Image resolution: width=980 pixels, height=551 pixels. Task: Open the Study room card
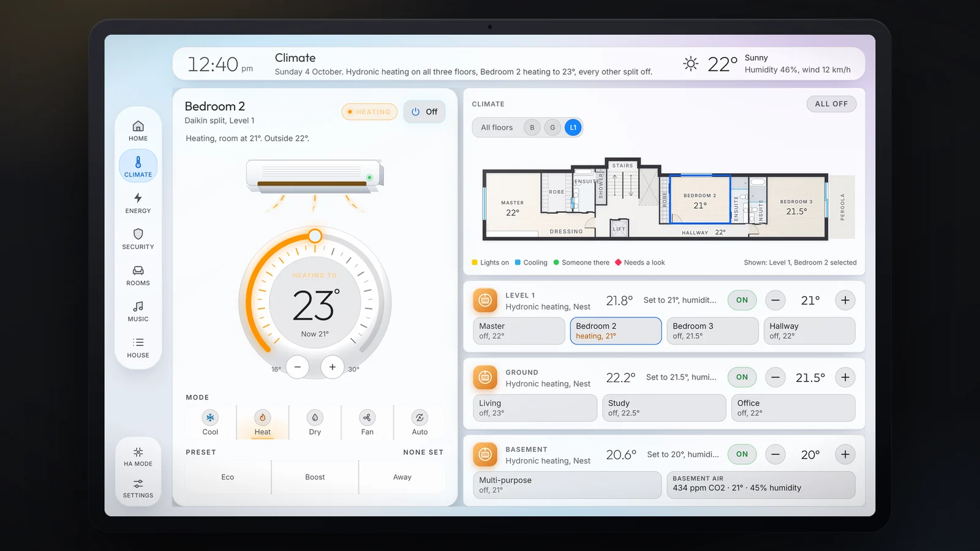point(664,408)
